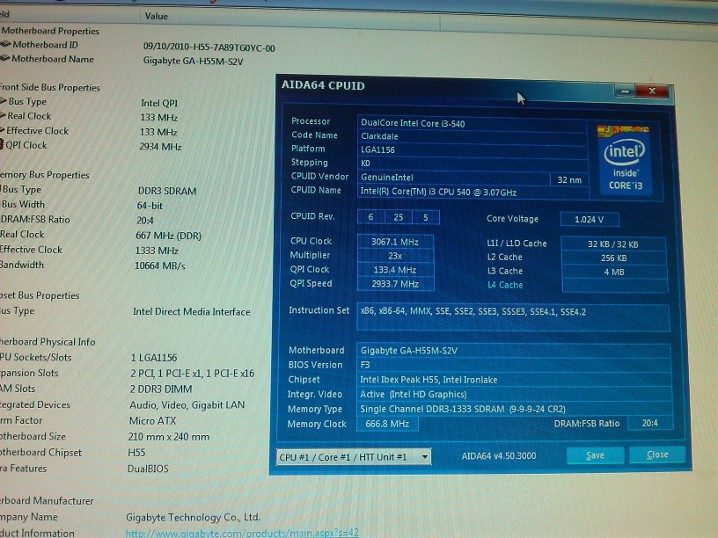
Task: Click the 666.8 MHz memory clock field
Action: tap(387, 424)
